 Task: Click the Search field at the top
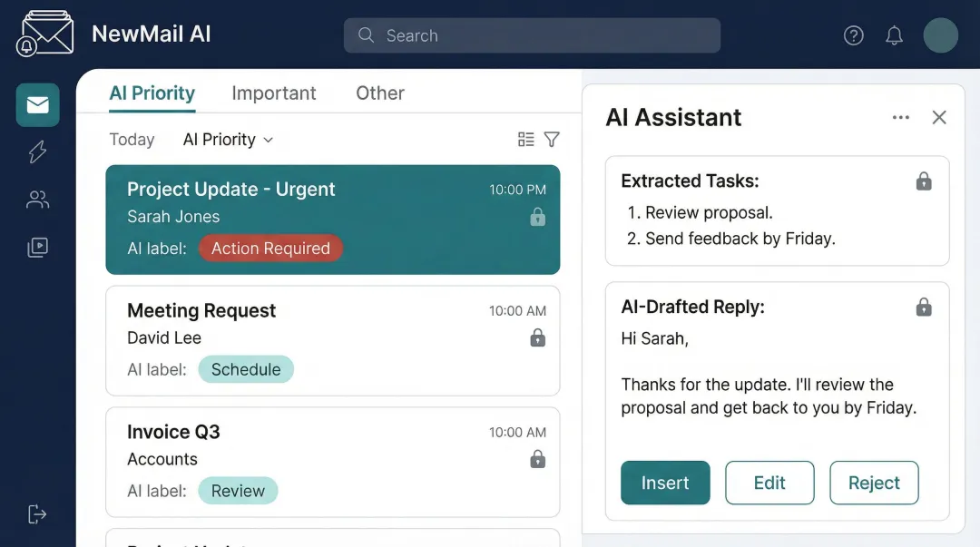coord(532,35)
